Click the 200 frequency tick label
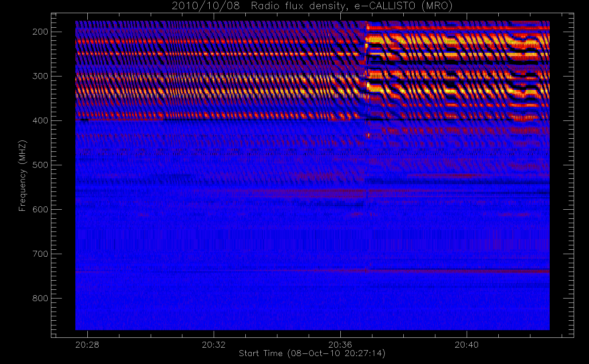The width and height of the screenshot is (589, 364). (40, 32)
